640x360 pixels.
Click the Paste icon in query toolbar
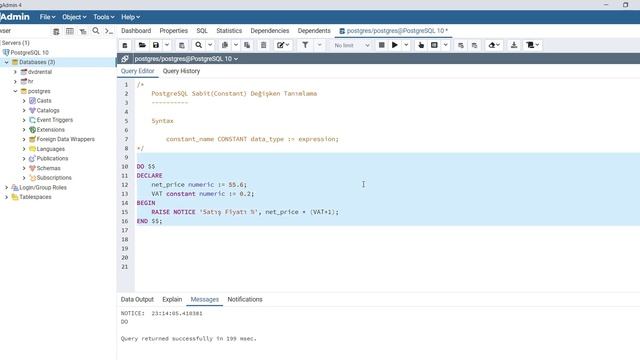coord(247,45)
